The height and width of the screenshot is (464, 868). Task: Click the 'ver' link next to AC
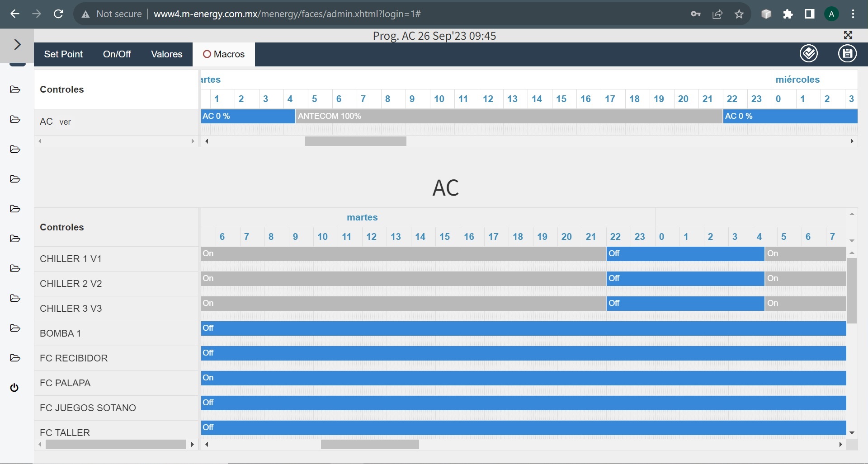pyautogui.click(x=65, y=122)
